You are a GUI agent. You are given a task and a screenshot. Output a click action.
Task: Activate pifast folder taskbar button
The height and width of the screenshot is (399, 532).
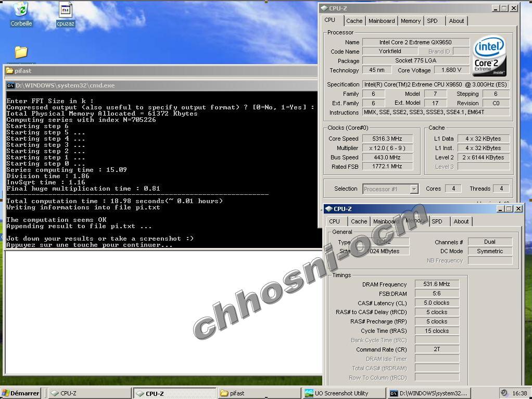[259, 393]
